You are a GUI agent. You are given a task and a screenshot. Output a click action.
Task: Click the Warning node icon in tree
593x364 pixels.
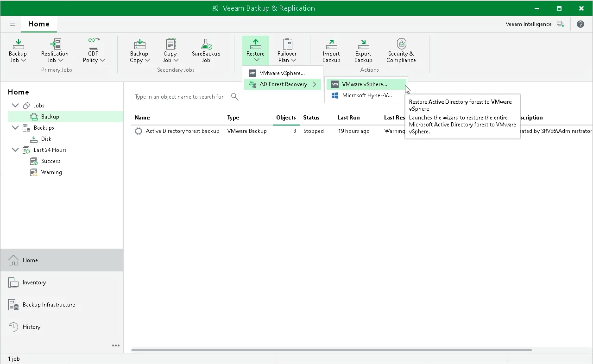click(34, 172)
